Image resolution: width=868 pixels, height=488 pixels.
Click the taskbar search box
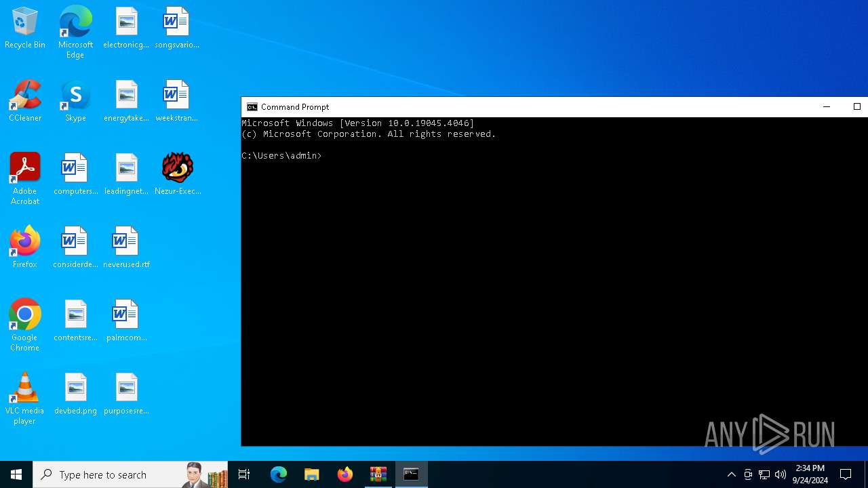point(130,474)
